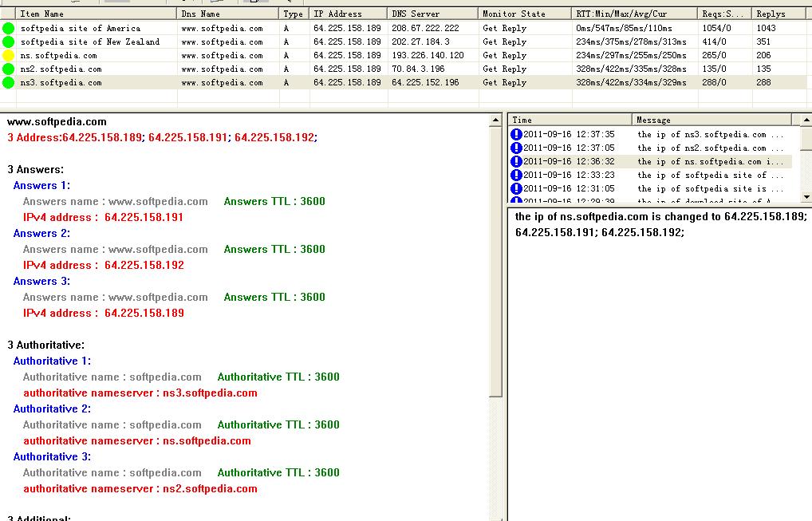Click DNS server 208.67.222.222 cell

(x=425, y=28)
